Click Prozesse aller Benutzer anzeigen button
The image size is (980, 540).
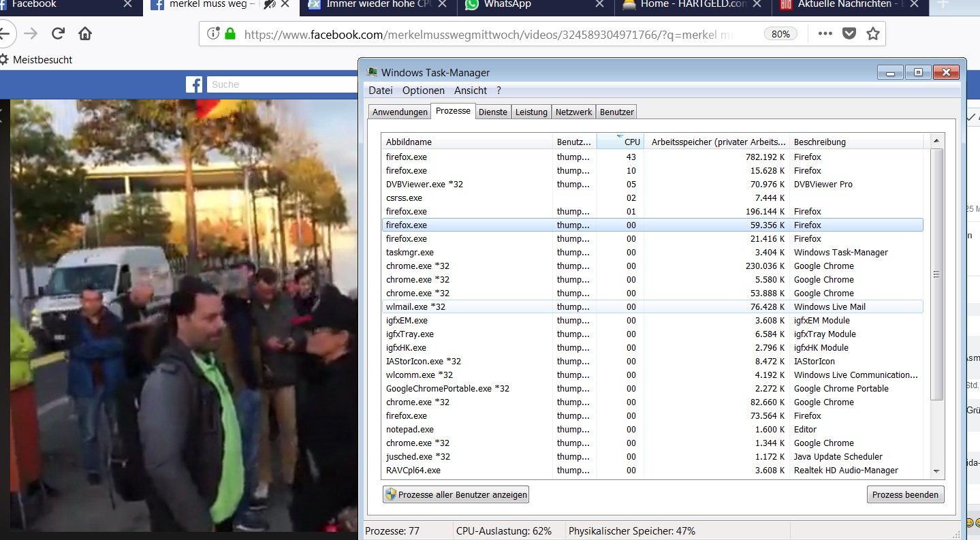click(456, 495)
